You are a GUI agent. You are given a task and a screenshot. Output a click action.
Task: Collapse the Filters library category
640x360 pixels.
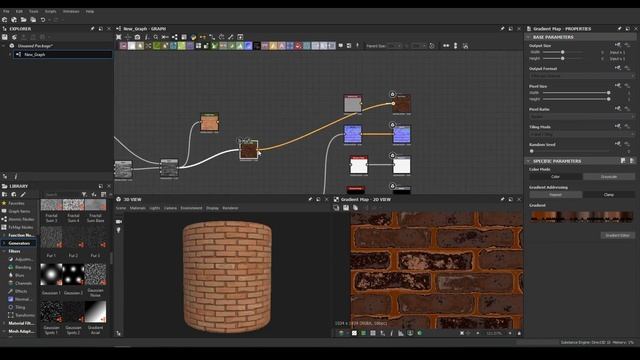(x=4, y=251)
